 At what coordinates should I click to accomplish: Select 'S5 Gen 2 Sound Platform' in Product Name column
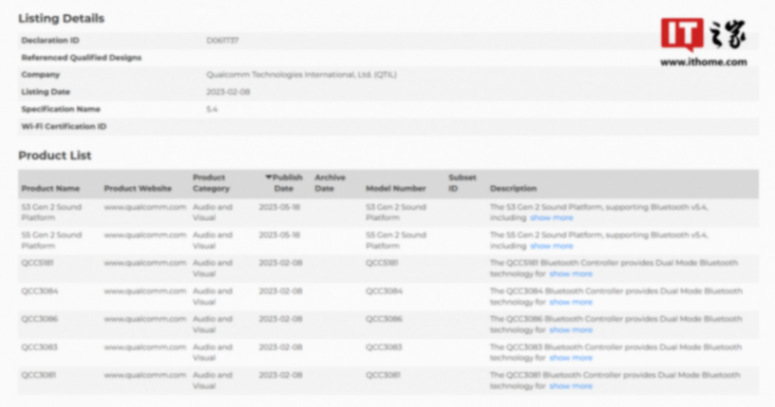(51, 240)
